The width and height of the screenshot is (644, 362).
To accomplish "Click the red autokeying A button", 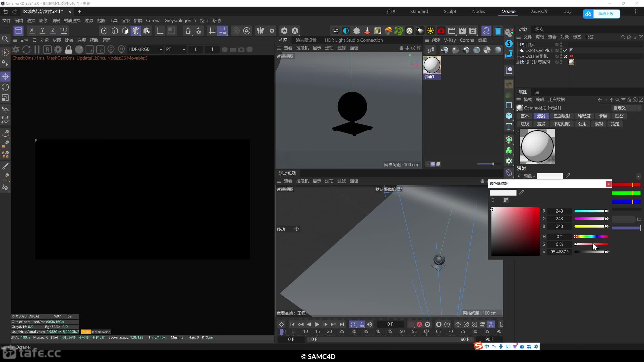I will tap(419, 324).
